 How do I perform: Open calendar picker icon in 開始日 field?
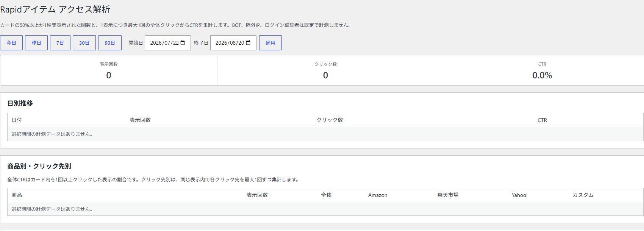pos(183,43)
